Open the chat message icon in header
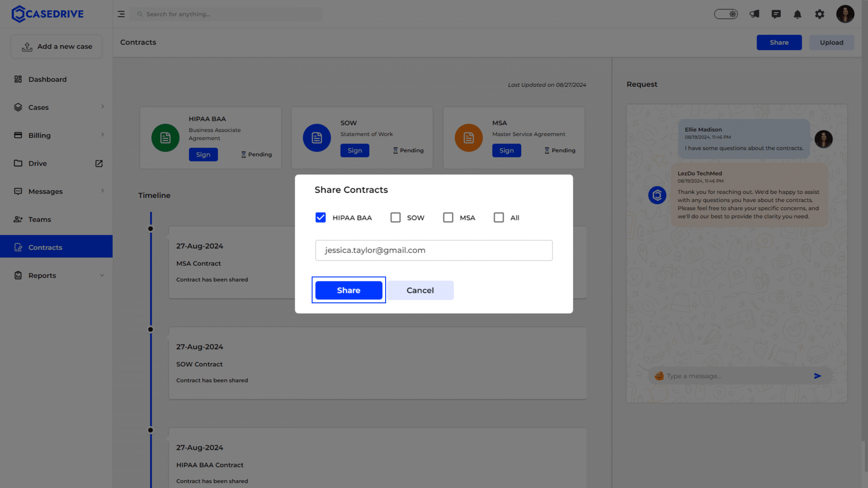 776,14
